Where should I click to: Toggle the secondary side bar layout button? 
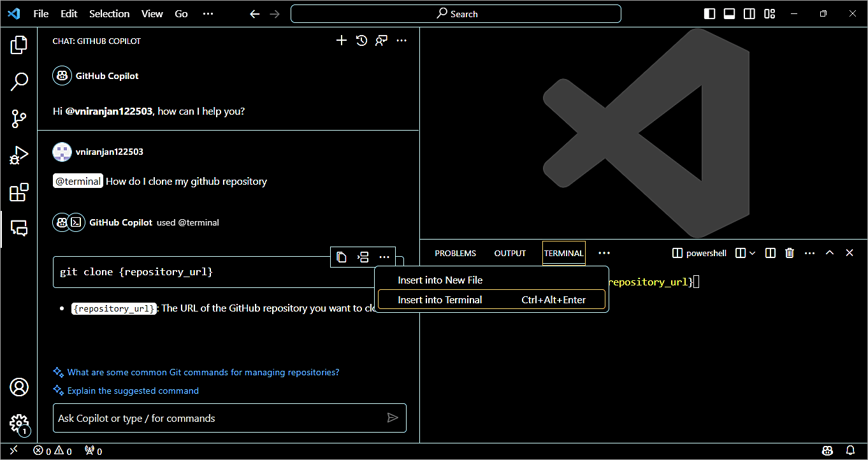(x=749, y=13)
